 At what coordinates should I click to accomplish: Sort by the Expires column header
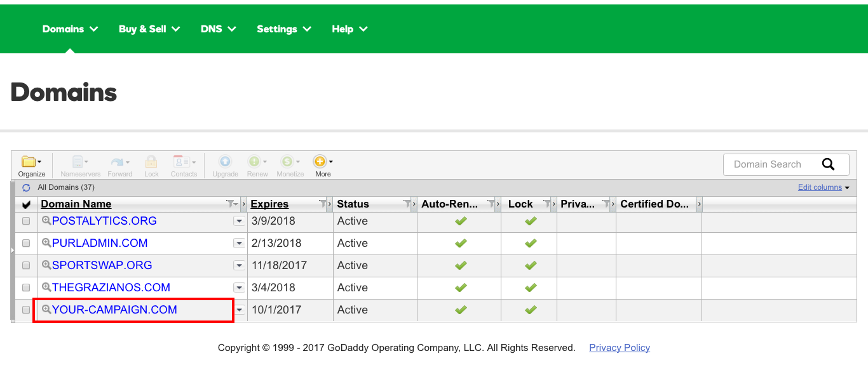click(x=269, y=204)
